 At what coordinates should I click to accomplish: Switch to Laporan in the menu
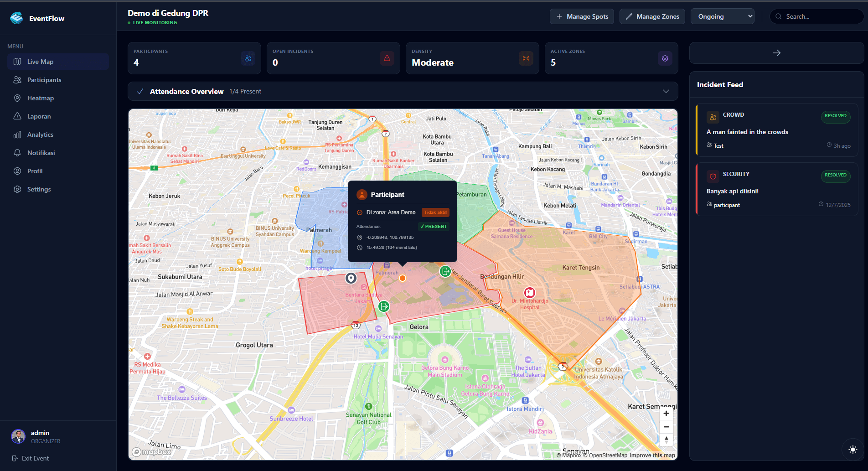(x=38, y=116)
